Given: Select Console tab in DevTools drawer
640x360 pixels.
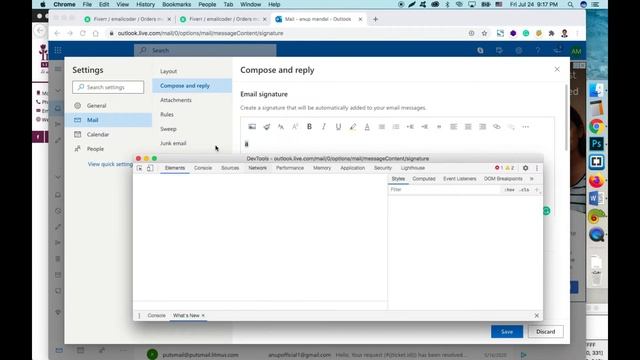Looking at the screenshot, I should coord(156,316).
